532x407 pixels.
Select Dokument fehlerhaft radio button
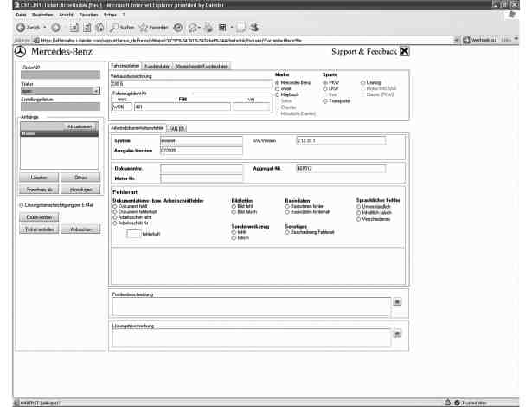115,211
